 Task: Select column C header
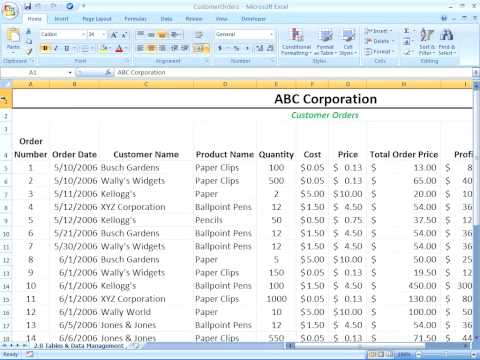point(146,84)
